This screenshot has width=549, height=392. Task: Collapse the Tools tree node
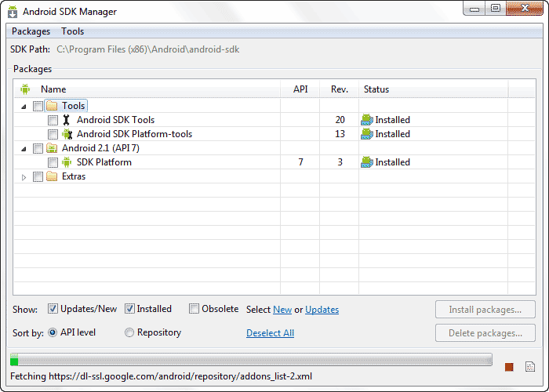[24, 107]
